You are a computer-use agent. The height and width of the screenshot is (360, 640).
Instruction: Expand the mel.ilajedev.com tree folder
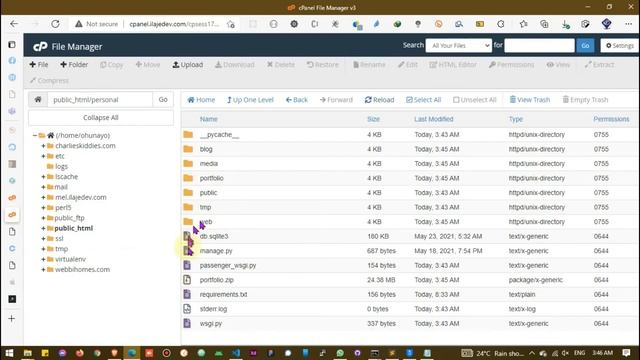click(x=43, y=197)
